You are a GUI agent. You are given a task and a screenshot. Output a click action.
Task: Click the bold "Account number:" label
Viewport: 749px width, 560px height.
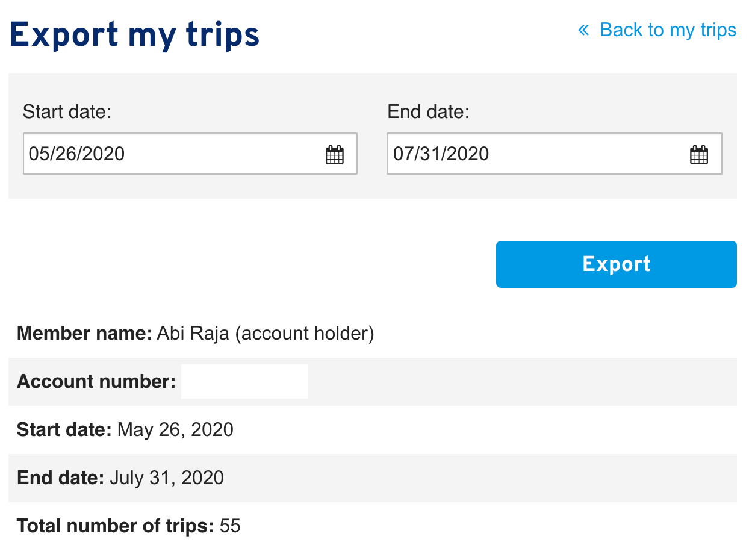pos(96,381)
